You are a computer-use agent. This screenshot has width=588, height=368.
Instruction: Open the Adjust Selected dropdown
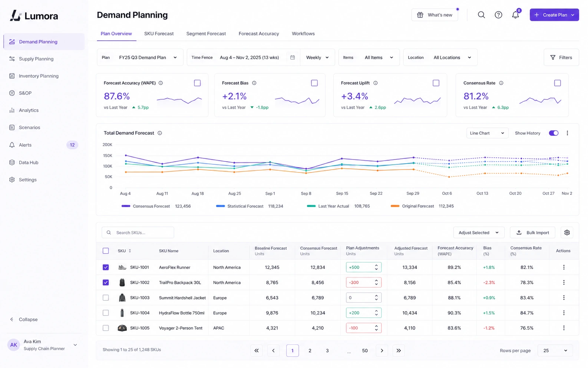tap(479, 233)
